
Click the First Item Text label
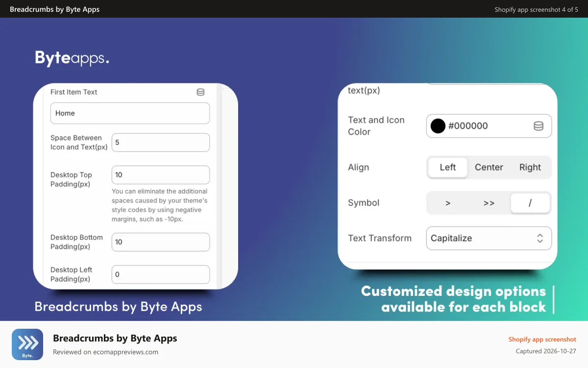click(74, 92)
